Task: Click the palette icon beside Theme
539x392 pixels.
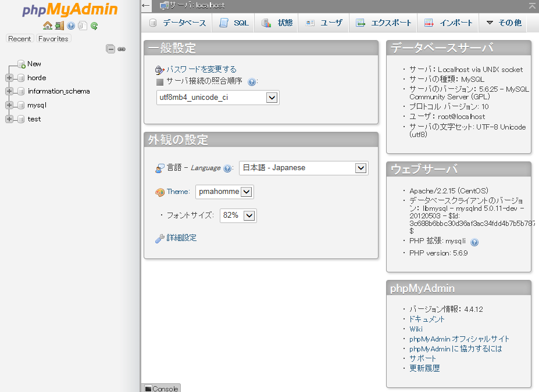Action: click(x=160, y=192)
